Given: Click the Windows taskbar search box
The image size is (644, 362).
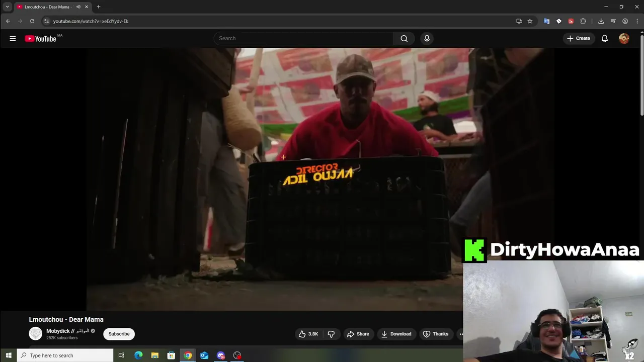Looking at the screenshot, I should pos(65,355).
